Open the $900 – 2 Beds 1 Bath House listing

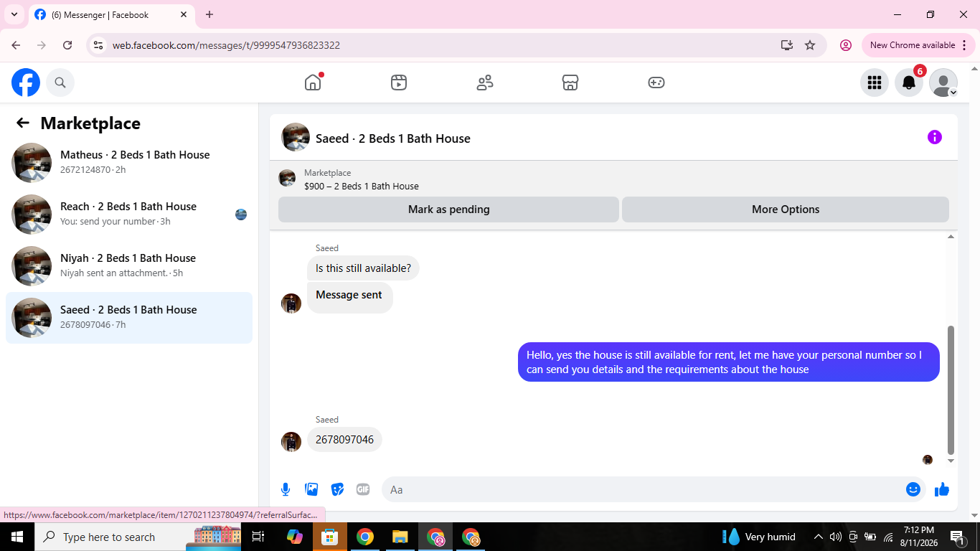click(361, 186)
